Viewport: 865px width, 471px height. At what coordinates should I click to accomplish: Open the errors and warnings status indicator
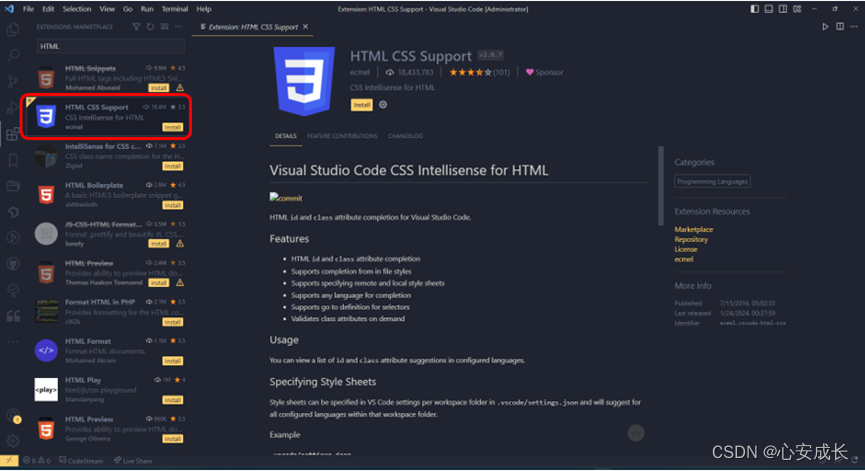point(36,461)
